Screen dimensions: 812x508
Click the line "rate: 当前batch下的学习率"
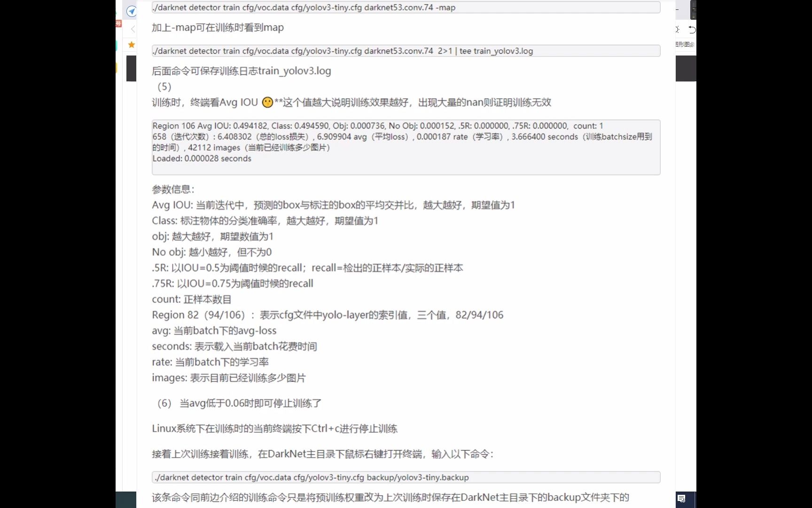pos(210,362)
